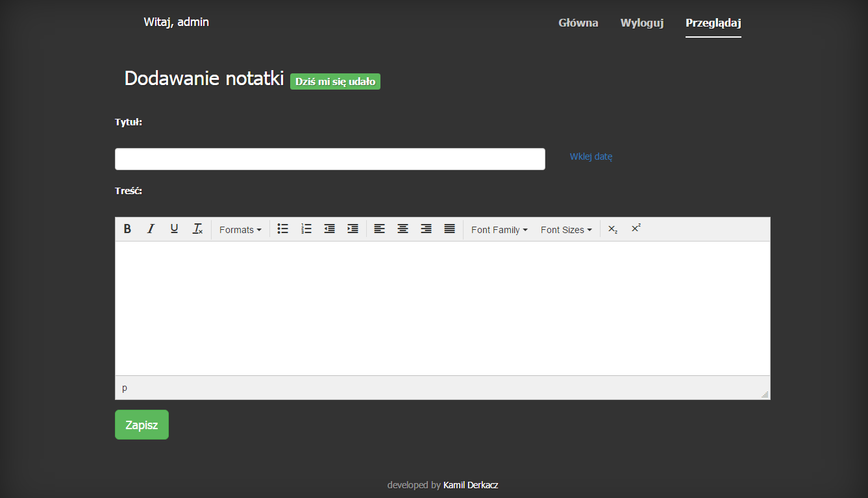Viewport: 868px width, 498px height.
Task: Click inside the Treść editor text area
Action: pos(443,308)
